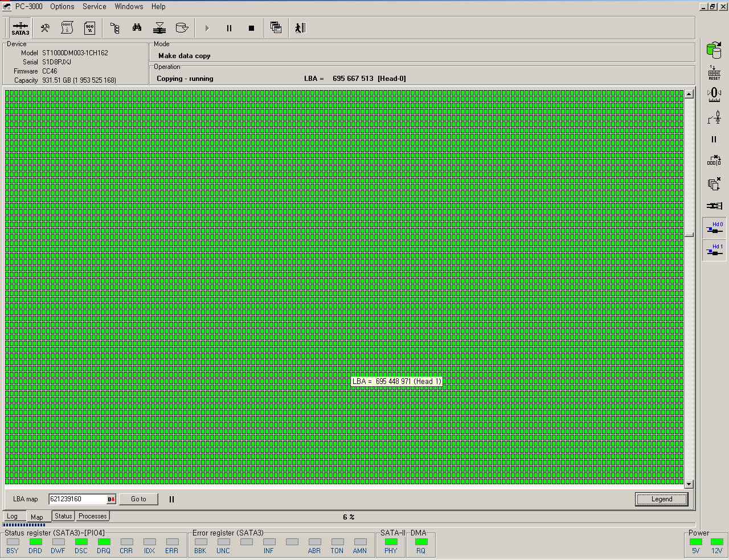This screenshot has width=729, height=560.
Task: Switch to the Log tab
Action: (12, 516)
